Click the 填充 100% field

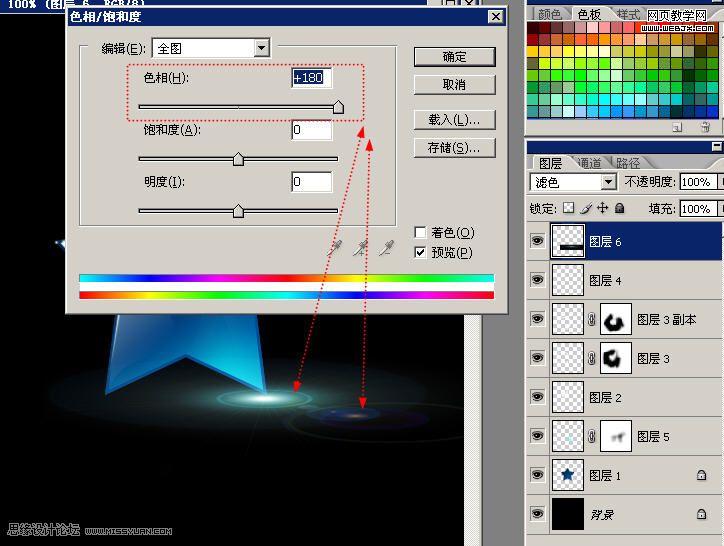click(x=697, y=209)
